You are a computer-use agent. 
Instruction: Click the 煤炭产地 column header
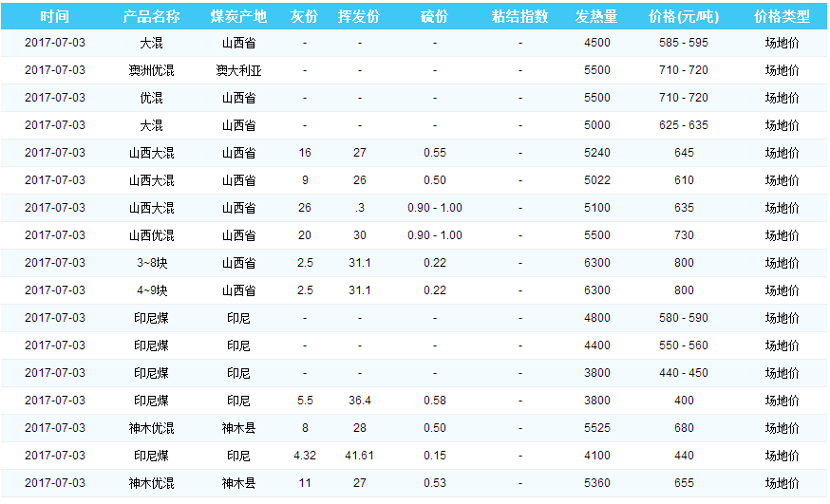point(238,17)
